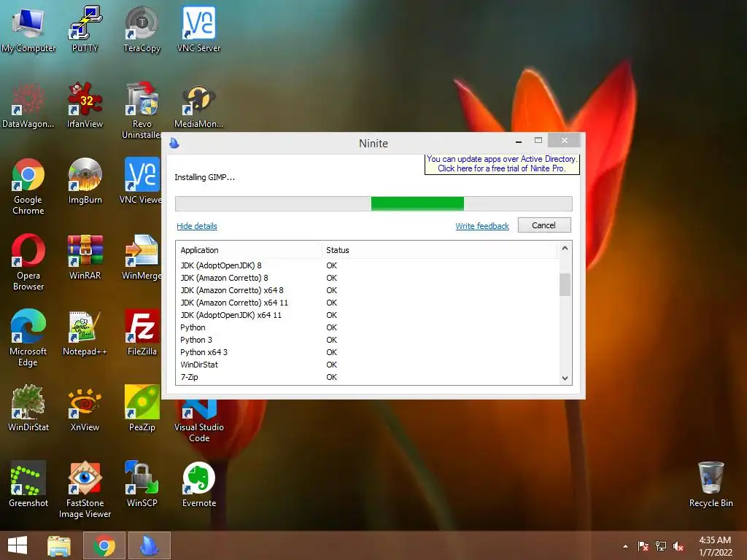Click the details list scrollbar thumb
Image resolution: width=747 pixels, height=560 pixels.
(565, 285)
